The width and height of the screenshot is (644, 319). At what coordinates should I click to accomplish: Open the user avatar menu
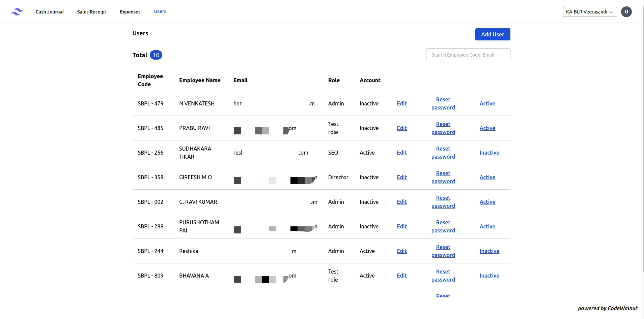(x=626, y=12)
